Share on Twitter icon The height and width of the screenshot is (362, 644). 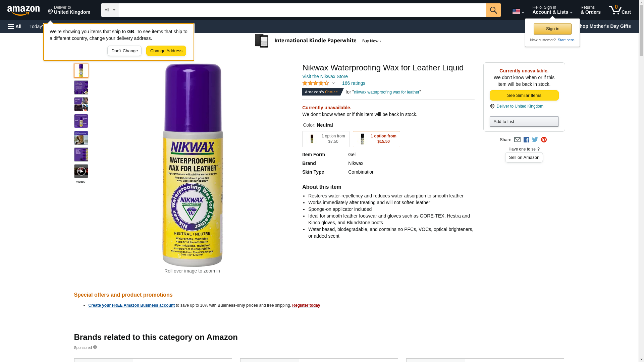point(535,140)
